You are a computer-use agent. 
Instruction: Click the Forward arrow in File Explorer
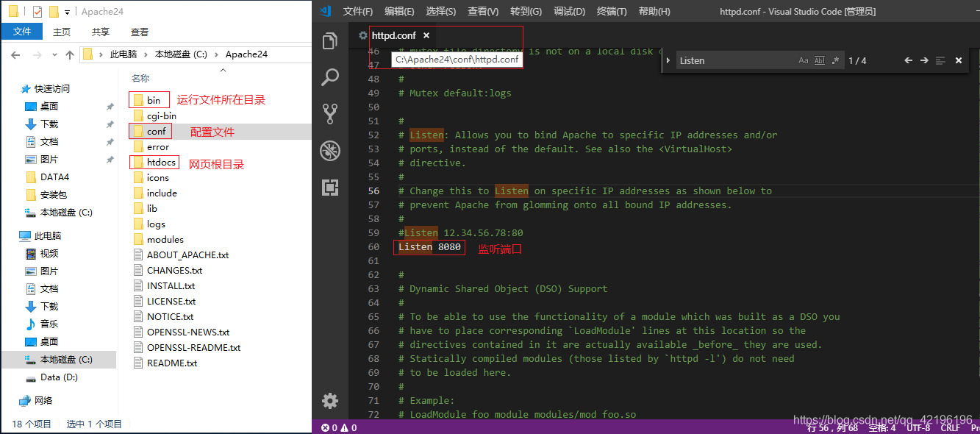point(37,54)
